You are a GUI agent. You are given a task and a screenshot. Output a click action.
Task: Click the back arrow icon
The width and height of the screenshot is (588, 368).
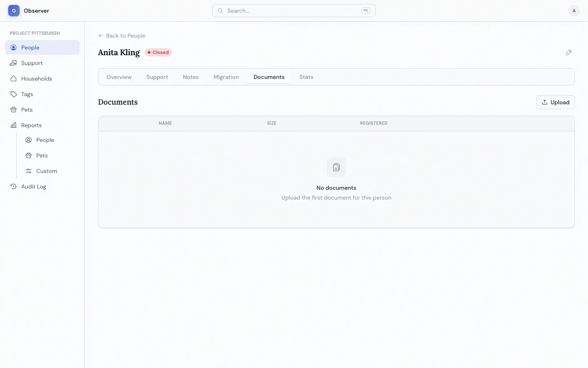point(101,36)
